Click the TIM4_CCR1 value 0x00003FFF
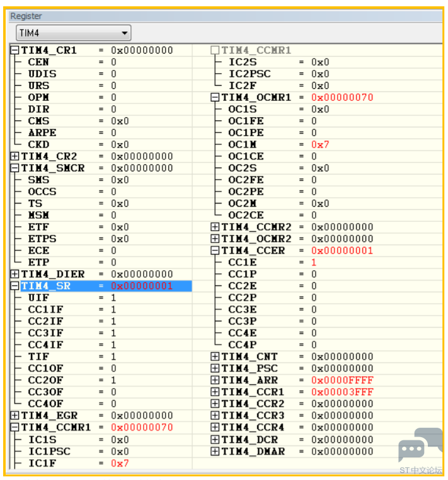The width and height of the screenshot is (448, 480). (342, 392)
